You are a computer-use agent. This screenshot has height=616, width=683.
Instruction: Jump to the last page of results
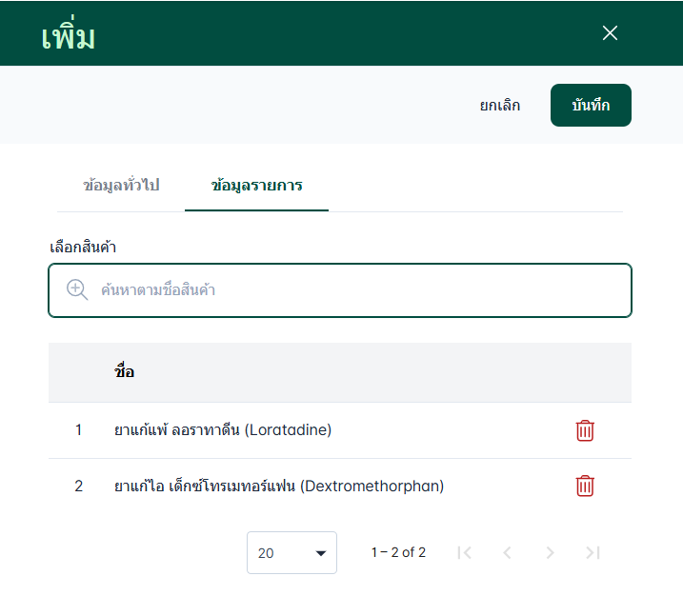tap(593, 552)
